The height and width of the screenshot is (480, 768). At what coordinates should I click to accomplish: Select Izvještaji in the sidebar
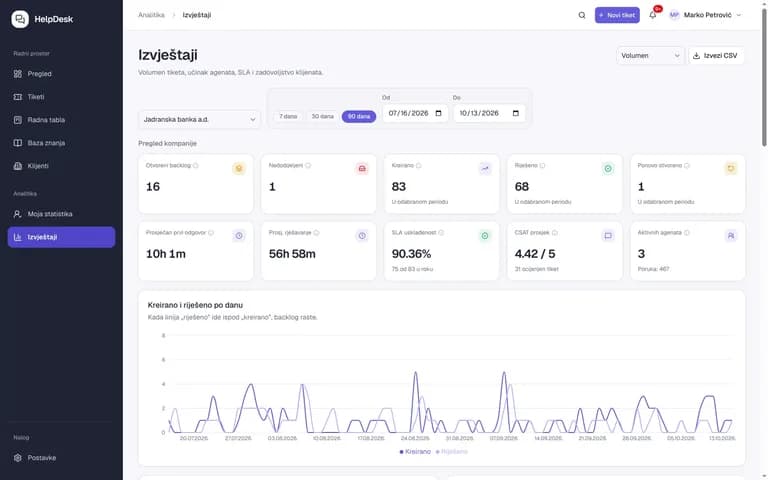pos(61,237)
